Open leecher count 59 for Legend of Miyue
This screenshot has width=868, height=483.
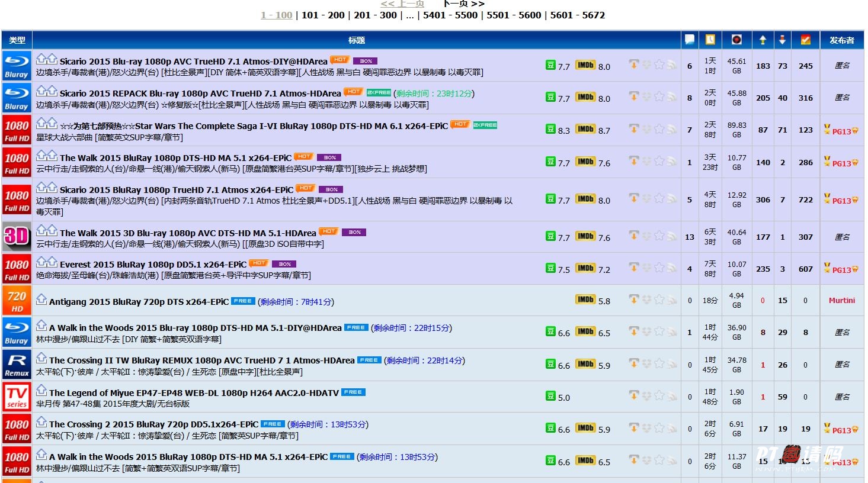click(782, 397)
